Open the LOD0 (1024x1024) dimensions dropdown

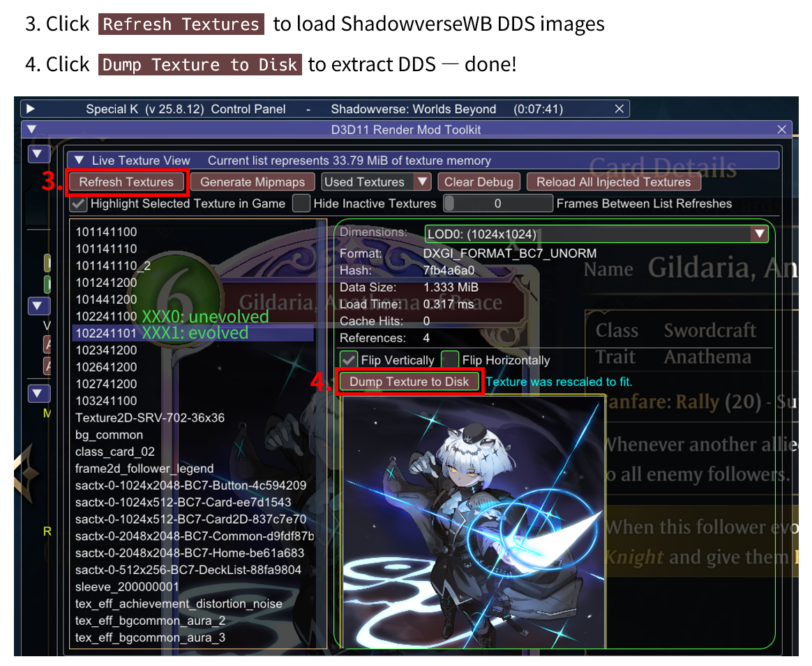click(596, 234)
